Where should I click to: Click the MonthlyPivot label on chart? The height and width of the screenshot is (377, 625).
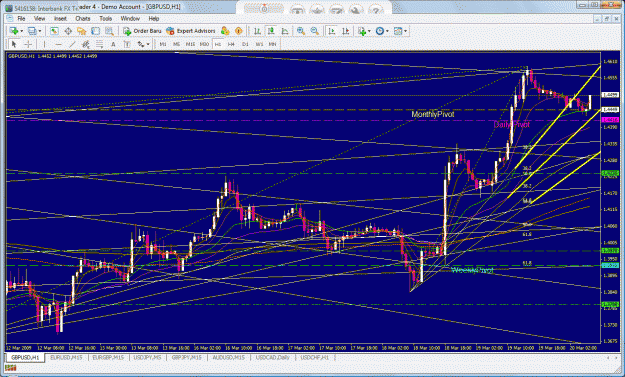pyautogui.click(x=432, y=114)
